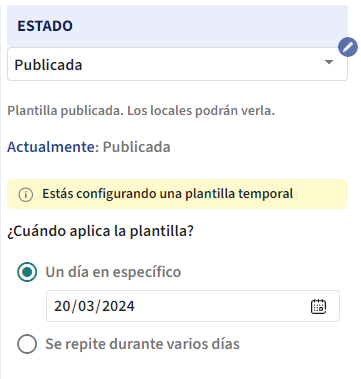Select the month '03' in date field
This screenshot has height=379, width=361.
pos(86,306)
